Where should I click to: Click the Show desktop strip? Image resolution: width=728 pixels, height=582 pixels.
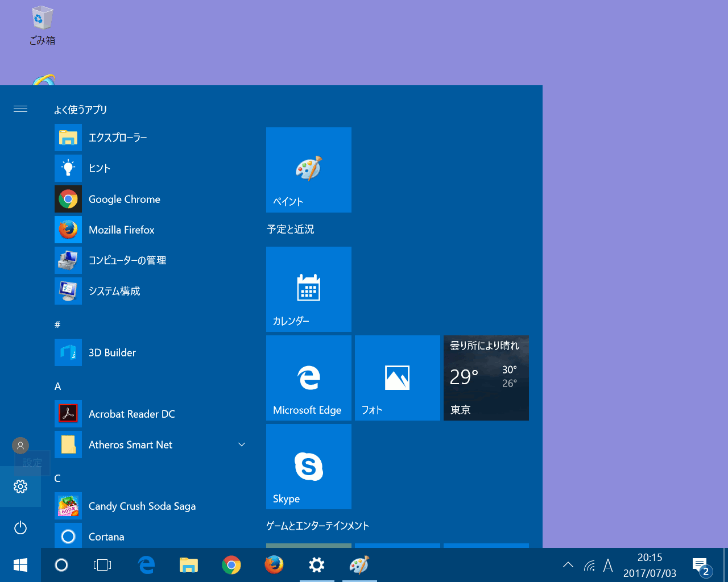click(x=726, y=565)
